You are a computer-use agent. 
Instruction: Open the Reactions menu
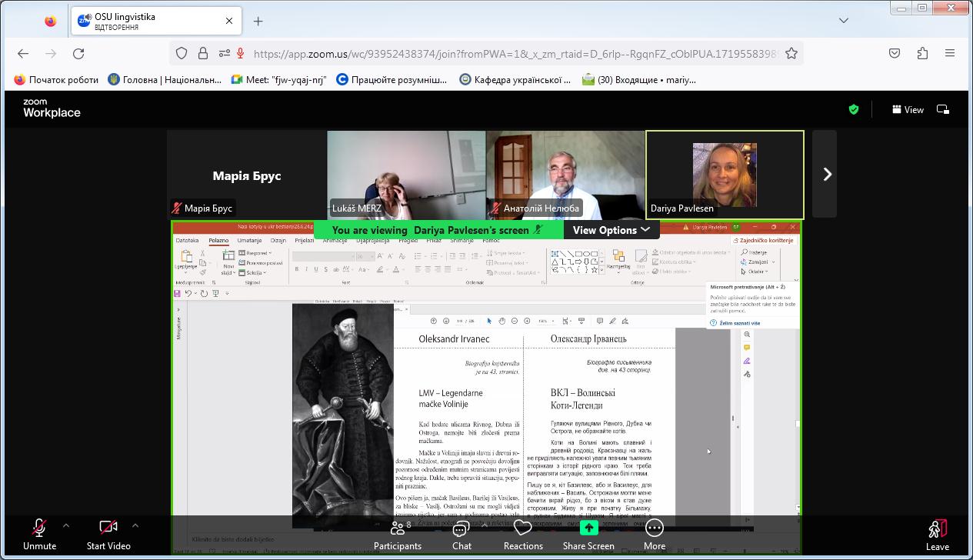523,528
